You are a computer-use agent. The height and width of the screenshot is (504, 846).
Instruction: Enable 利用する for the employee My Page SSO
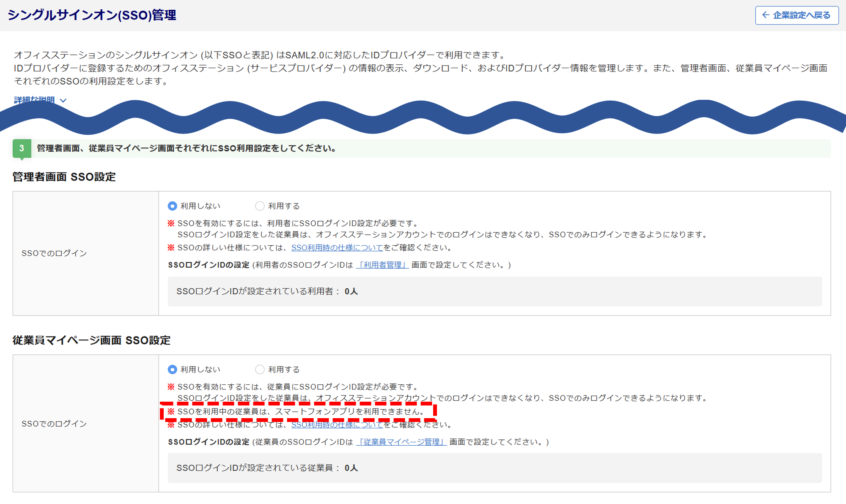[260, 370]
